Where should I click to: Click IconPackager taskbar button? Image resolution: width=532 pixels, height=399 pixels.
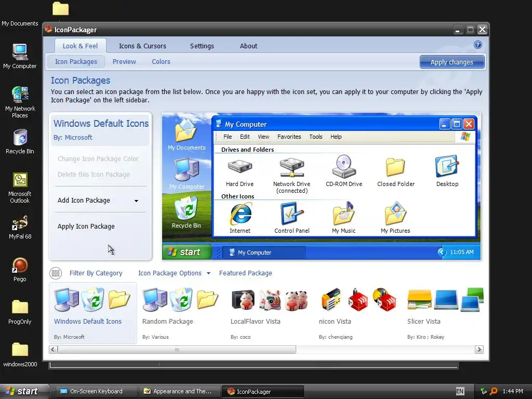click(x=262, y=392)
